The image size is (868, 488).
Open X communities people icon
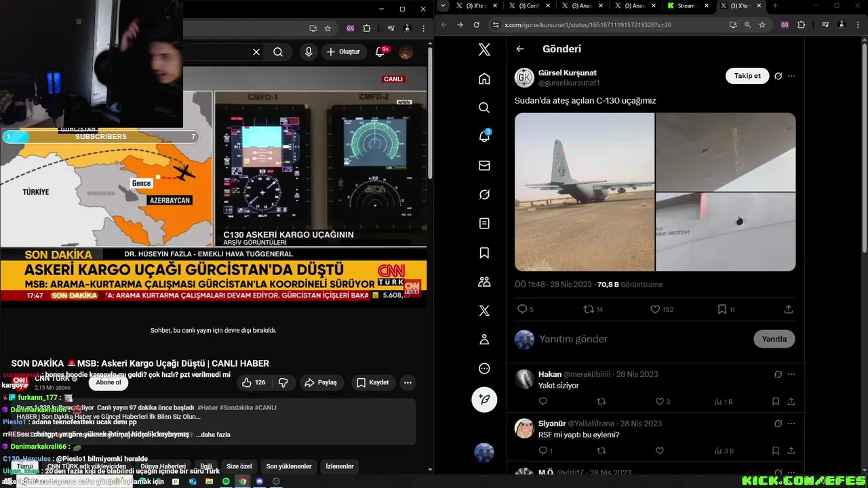coord(484,281)
